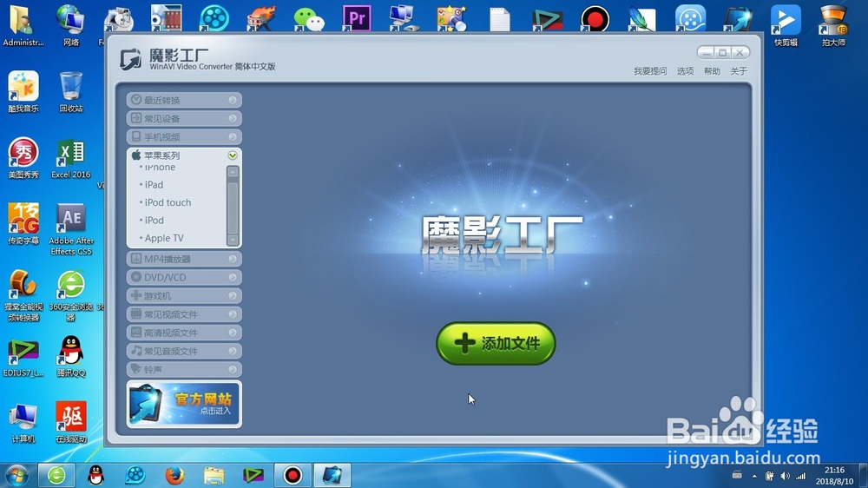
Task: Open the 官方网站 banner
Action: coord(184,405)
